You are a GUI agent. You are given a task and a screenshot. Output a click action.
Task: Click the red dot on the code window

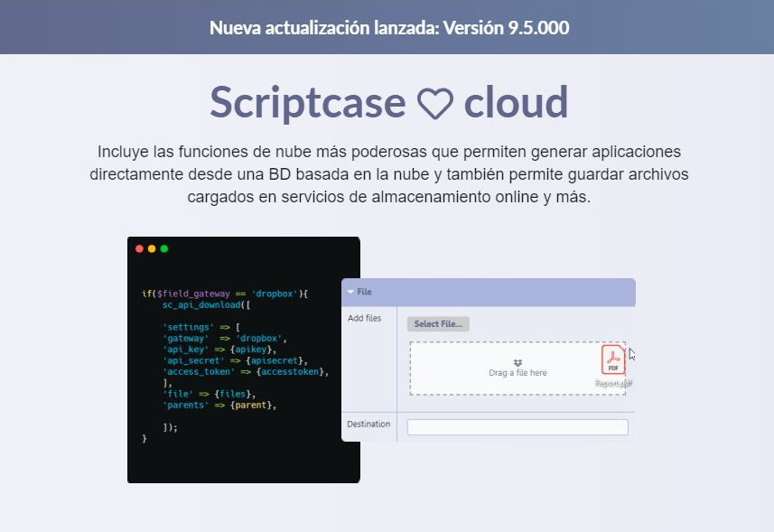139,248
